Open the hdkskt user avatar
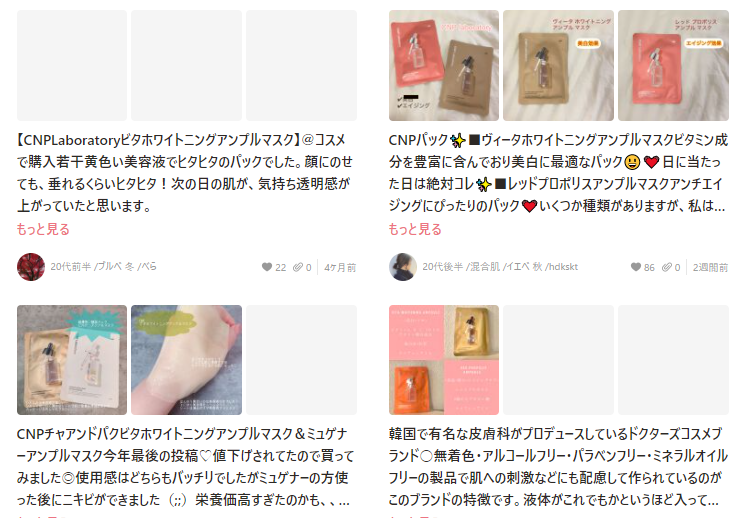 (x=403, y=267)
